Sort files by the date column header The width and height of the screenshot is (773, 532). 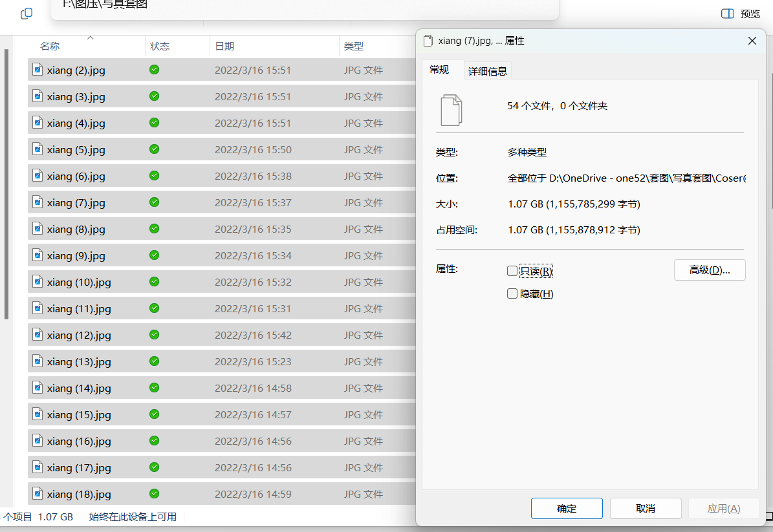coord(224,47)
